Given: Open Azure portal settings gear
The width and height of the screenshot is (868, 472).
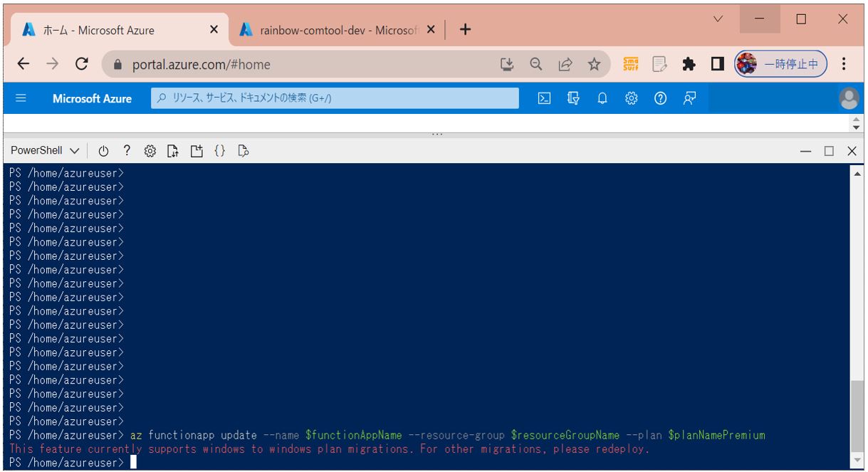Looking at the screenshot, I should (631, 99).
